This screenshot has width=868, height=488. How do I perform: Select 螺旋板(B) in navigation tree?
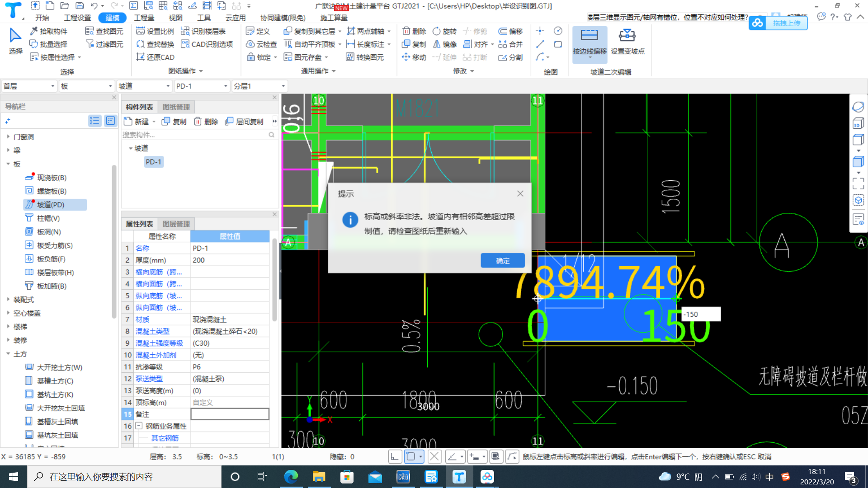click(52, 191)
